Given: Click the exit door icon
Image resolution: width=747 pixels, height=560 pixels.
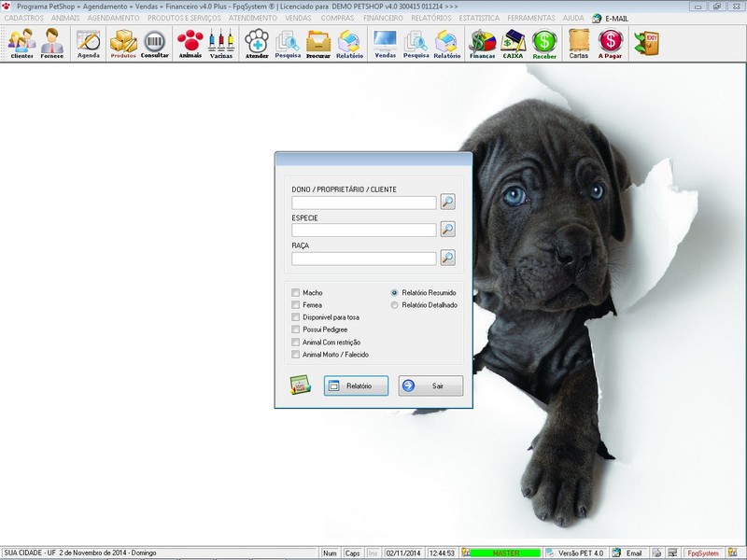Looking at the screenshot, I should coord(646,43).
